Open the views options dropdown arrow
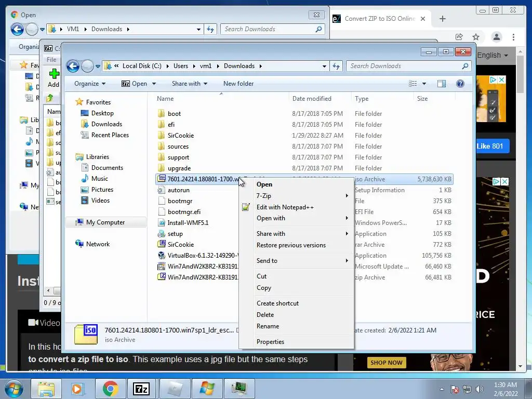The width and height of the screenshot is (532, 399). click(x=424, y=84)
